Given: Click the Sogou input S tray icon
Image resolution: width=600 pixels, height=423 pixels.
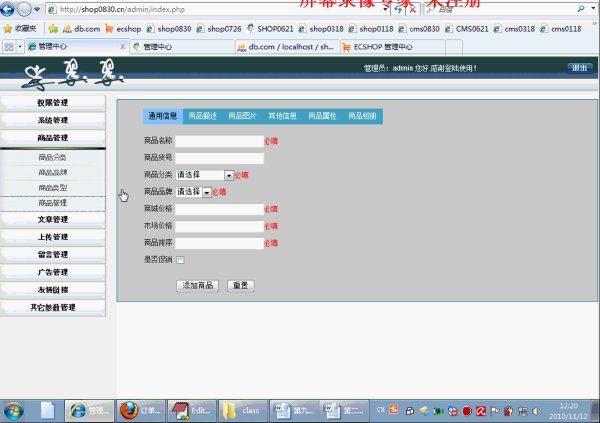Looking at the screenshot, I should tap(393, 410).
